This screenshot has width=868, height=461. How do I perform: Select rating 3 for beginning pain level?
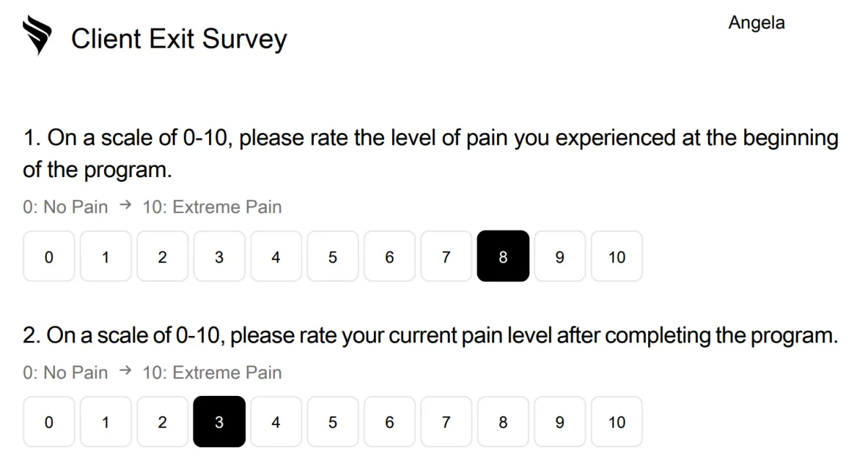219,257
